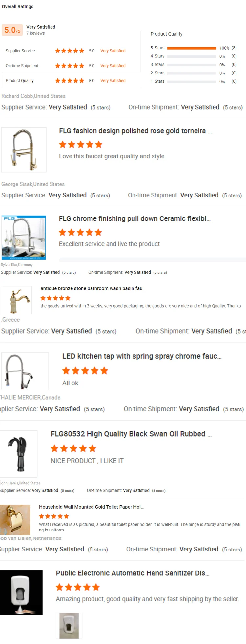246x644 pixels.
Task: Click the 5 Stars orange rating bar
Action: [x=192, y=48]
